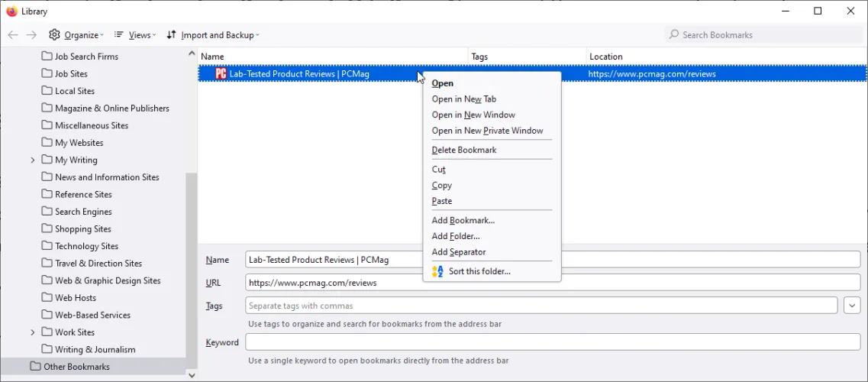Click the Sort this folder icon

tap(437, 271)
